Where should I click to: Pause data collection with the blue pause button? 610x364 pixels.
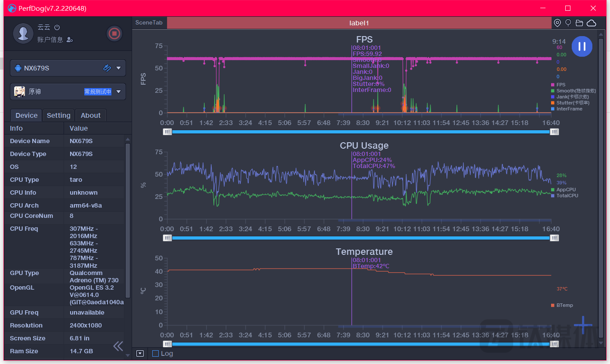pos(582,46)
